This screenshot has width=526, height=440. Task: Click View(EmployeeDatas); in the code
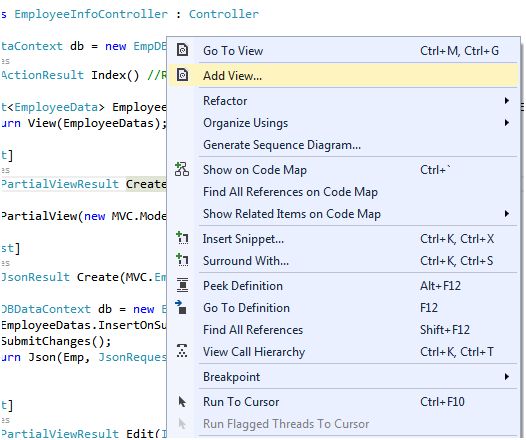coord(97,123)
